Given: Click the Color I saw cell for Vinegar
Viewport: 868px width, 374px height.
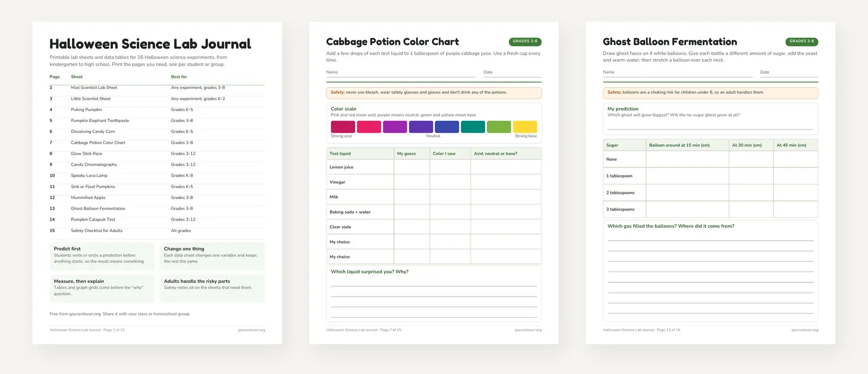Looking at the screenshot, I should coord(450,182).
